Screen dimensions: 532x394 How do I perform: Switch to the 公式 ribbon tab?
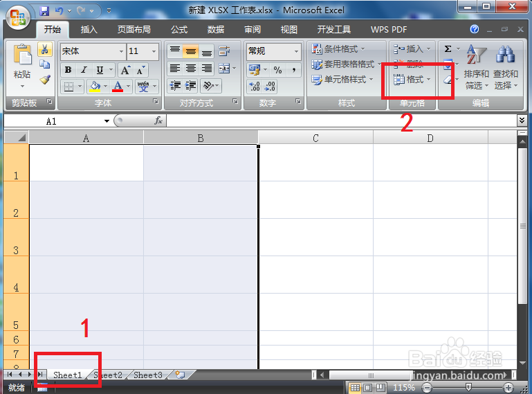(x=179, y=30)
